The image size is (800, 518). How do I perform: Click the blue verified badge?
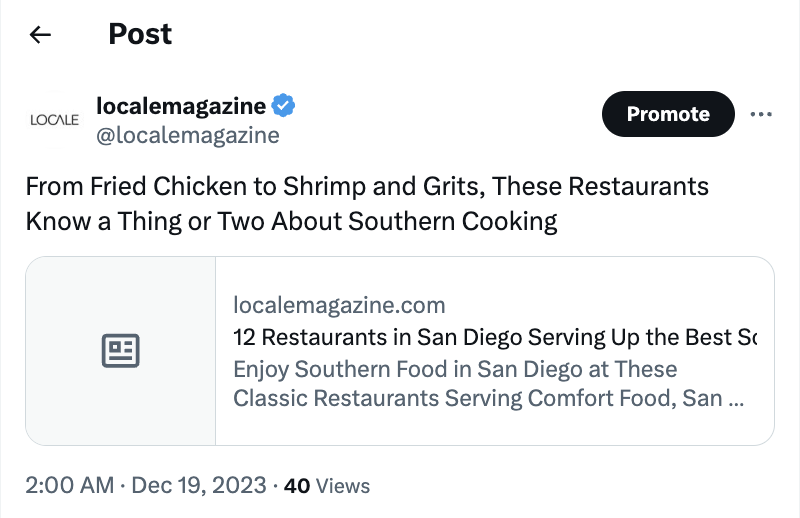pos(284,106)
